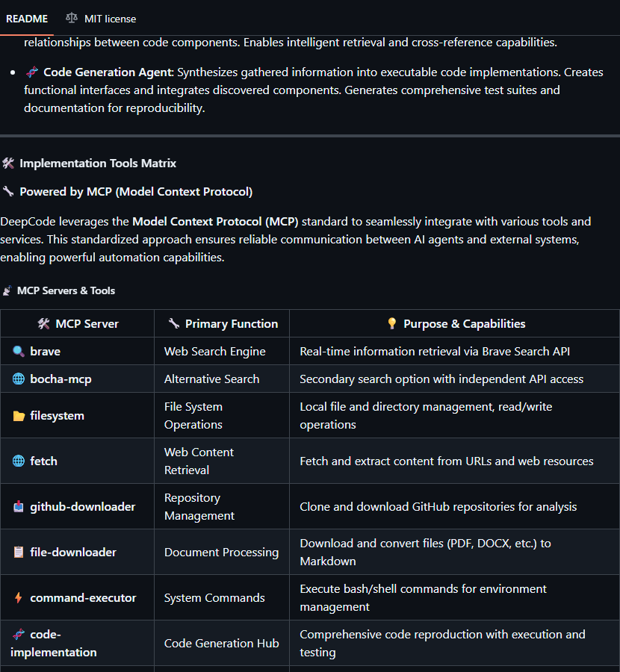
Task: Click the github-downloader server name
Action: pyautogui.click(x=83, y=506)
